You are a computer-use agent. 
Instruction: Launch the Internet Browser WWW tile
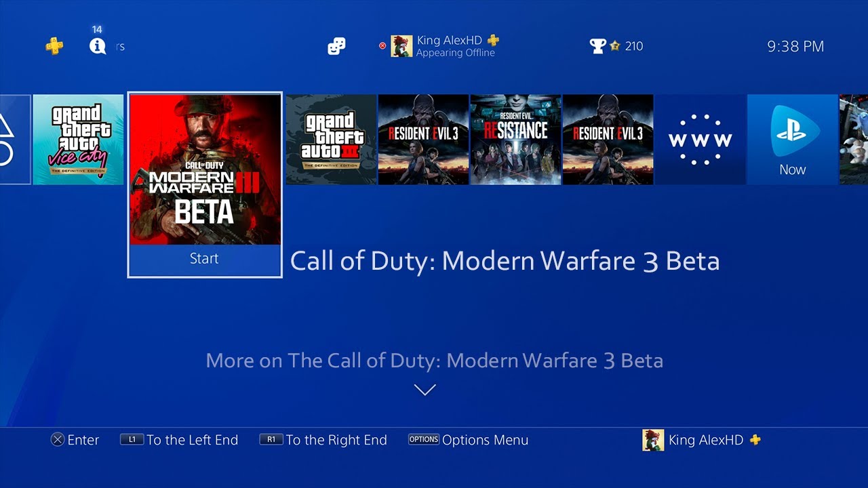pyautogui.click(x=700, y=140)
